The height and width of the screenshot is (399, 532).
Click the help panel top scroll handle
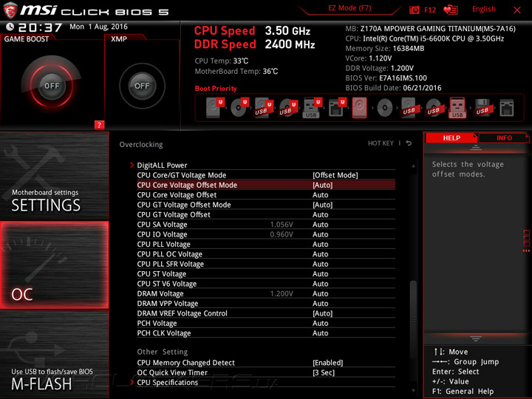[476, 148]
